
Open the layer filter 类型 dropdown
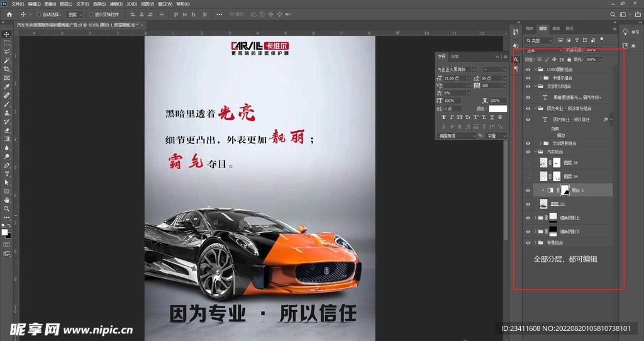tap(539, 40)
